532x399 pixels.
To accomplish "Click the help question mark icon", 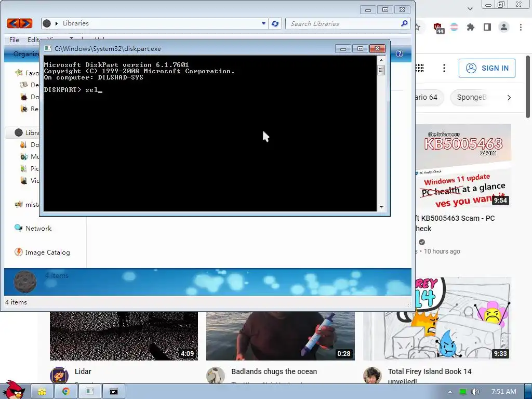I will pos(400,54).
